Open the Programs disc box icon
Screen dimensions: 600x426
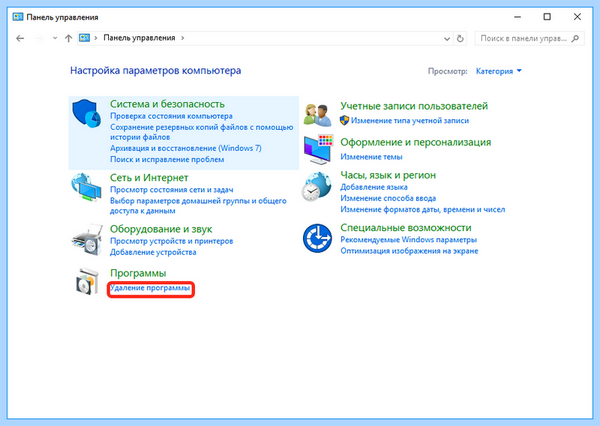coord(87,282)
